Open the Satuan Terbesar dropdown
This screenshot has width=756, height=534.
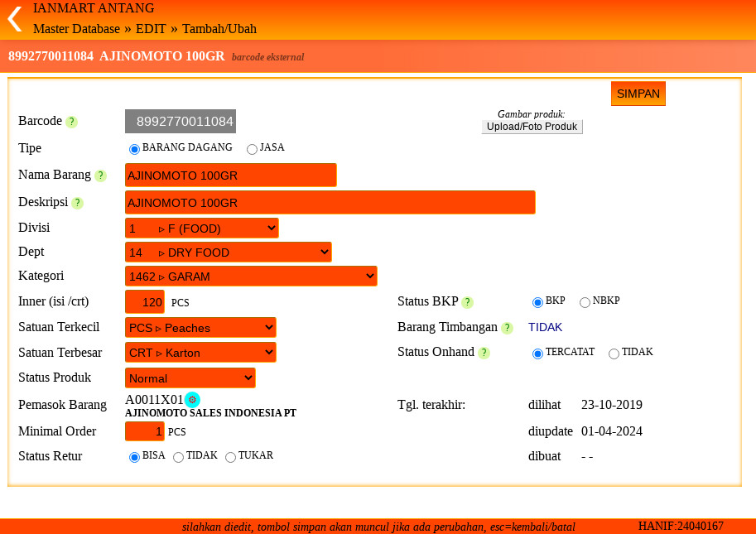[200, 353]
